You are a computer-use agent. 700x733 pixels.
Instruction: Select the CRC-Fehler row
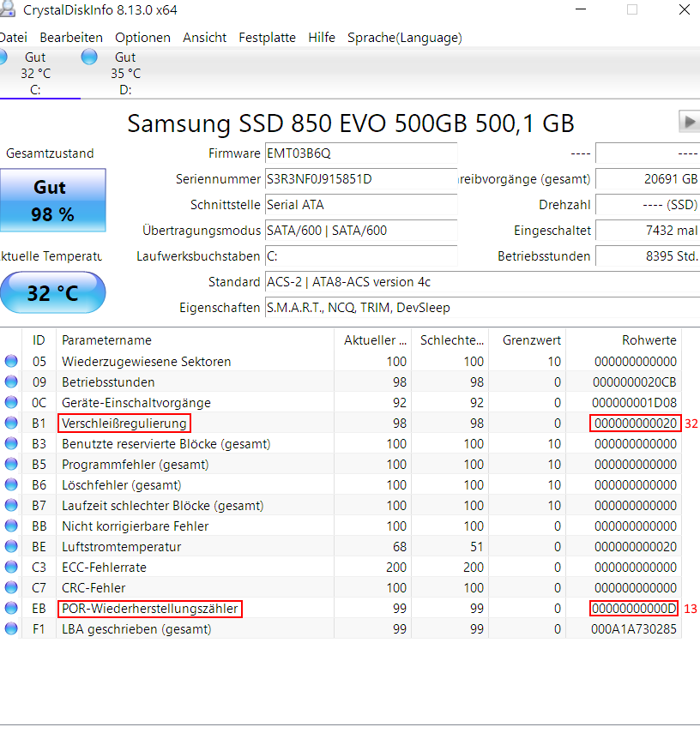[341, 587]
